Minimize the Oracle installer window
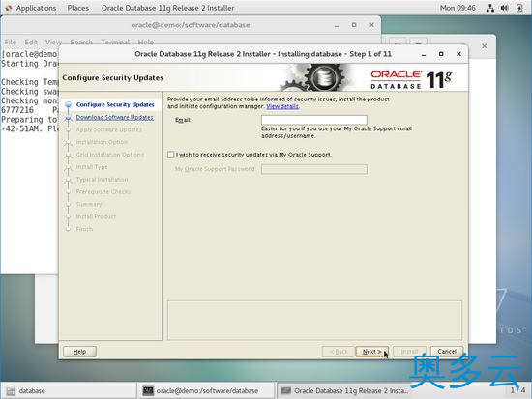532x399 pixels. (x=424, y=54)
